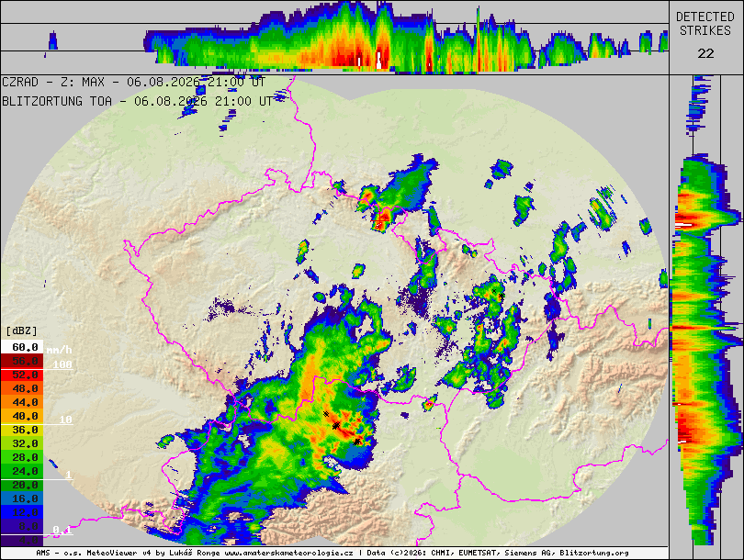This screenshot has width=744, height=560.
Task: Click the strike count value 22
Action: pos(705,53)
